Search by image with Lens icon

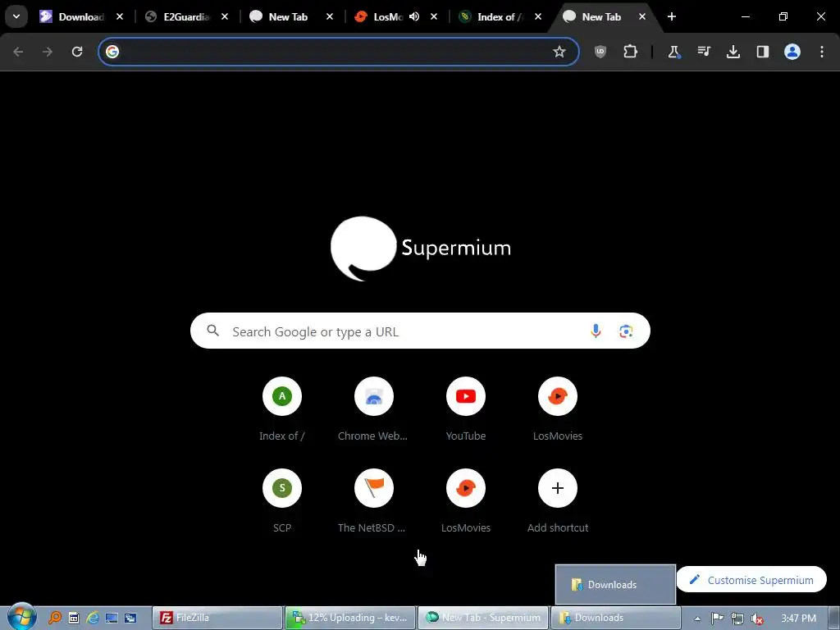click(x=626, y=331)
